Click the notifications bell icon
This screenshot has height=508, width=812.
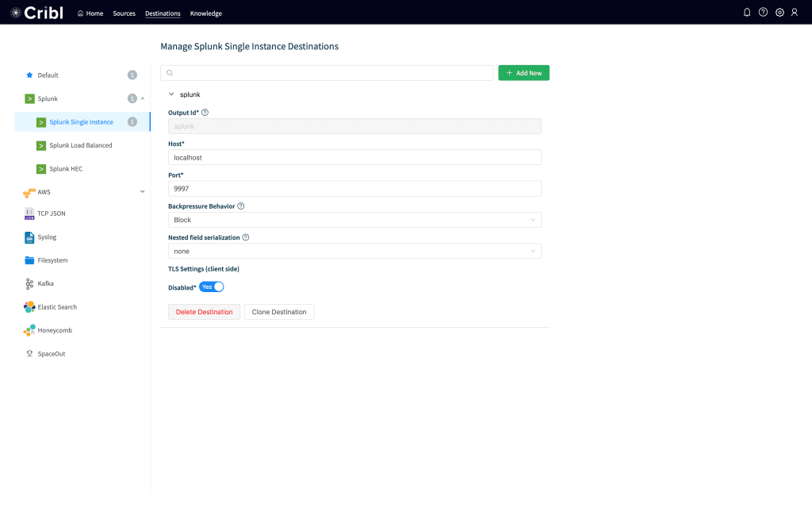pyautogui.click(x=747, y=13)
